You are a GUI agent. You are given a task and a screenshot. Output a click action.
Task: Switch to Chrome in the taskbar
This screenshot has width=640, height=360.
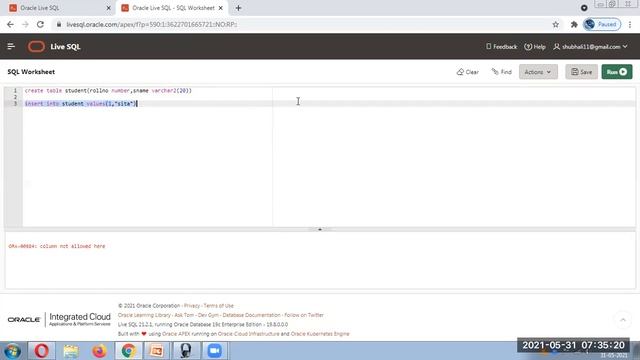[128, 351]
